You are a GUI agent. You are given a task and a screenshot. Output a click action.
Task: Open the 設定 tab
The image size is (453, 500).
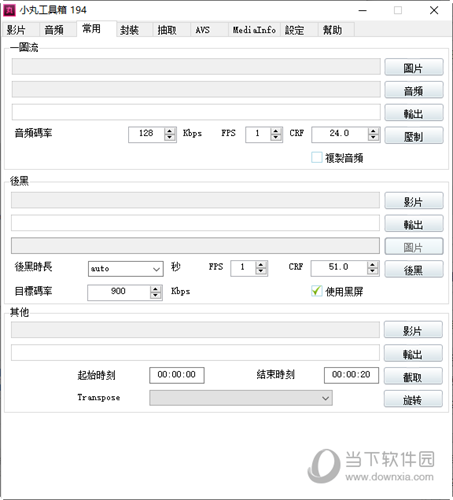point(299,30)
